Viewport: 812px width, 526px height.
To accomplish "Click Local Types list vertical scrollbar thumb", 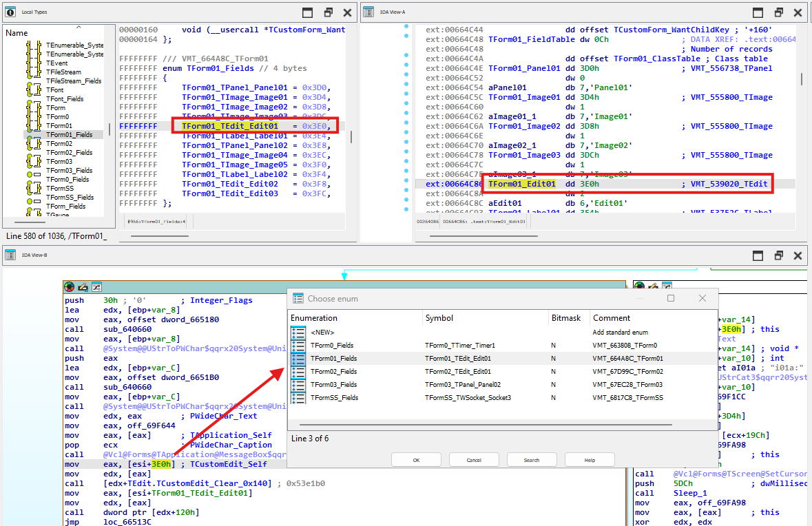I will pos(110,129).
